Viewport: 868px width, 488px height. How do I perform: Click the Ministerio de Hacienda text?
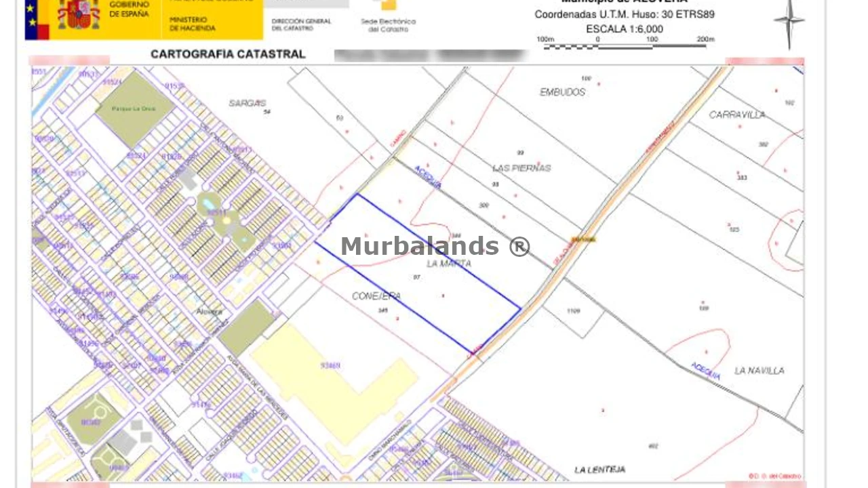coord(192,24)
